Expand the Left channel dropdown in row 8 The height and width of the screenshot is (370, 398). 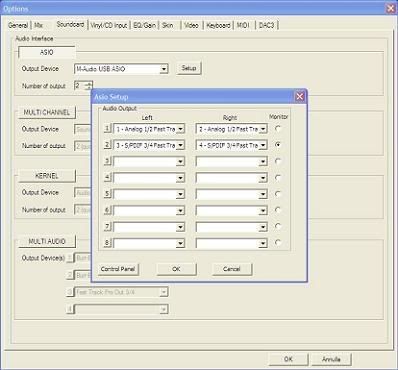click(x=149, y=243)
